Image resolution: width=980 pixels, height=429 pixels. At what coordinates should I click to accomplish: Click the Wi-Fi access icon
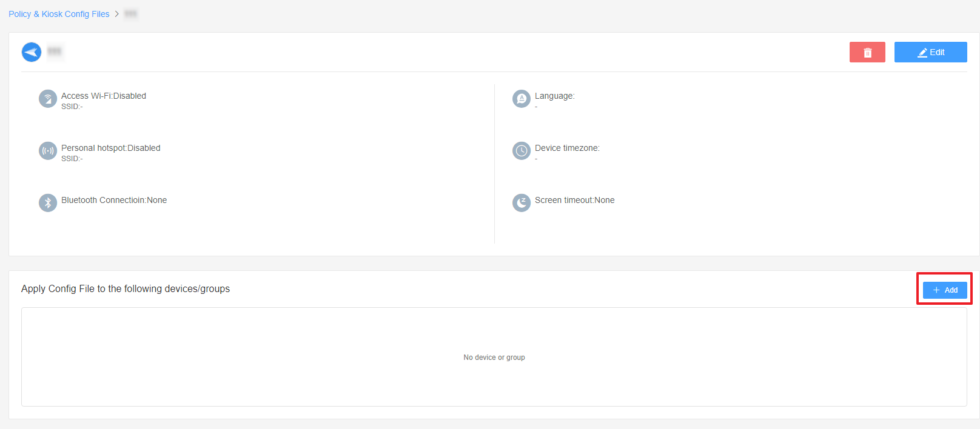click(48, 99)
